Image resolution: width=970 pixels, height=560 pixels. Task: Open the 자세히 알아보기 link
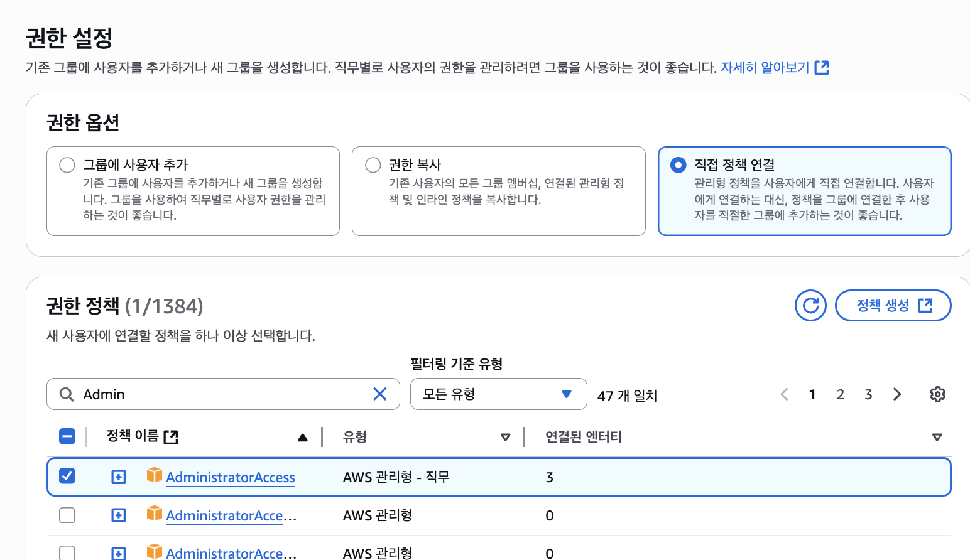[774, 68]
